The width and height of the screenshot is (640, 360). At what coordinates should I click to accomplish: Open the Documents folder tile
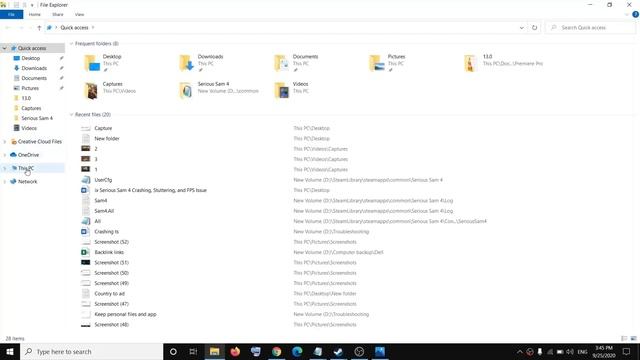point(296,63)
